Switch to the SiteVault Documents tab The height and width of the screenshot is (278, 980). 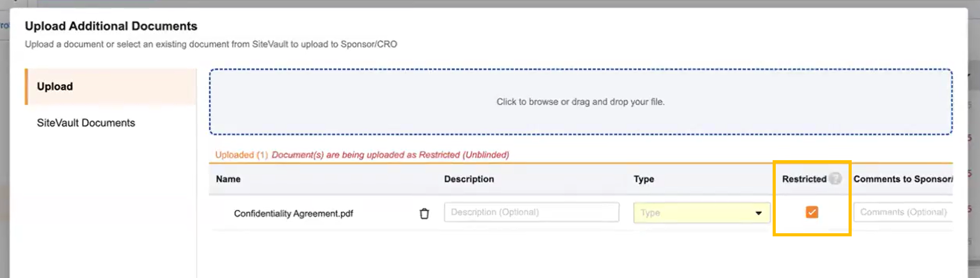coord(86,123)
